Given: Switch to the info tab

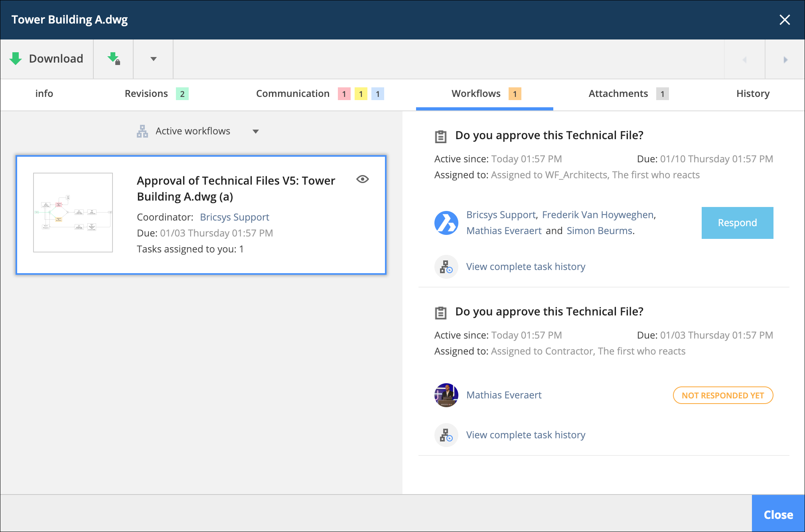Looking at the screenshot, I should (x=44, y=94).
